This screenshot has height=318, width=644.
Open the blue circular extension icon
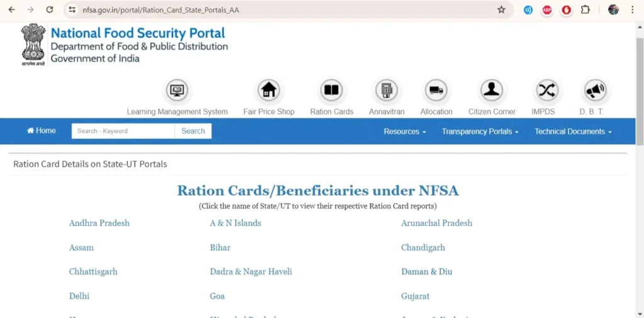pyautogui.click(x=528, y=10)
